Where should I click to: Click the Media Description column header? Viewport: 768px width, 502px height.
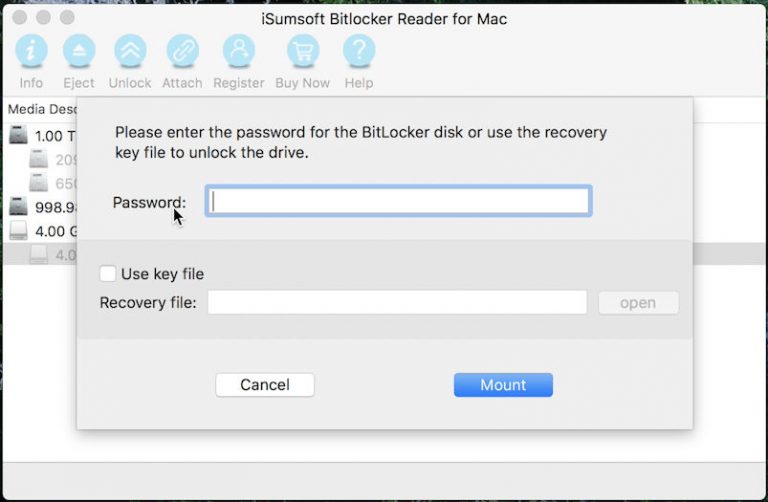click(40, 108)
